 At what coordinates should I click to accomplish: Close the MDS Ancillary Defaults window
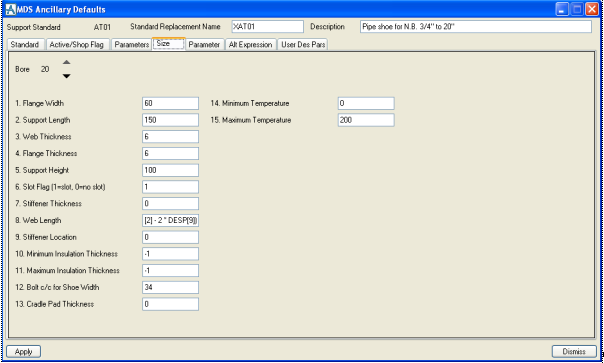coord(591,9)
